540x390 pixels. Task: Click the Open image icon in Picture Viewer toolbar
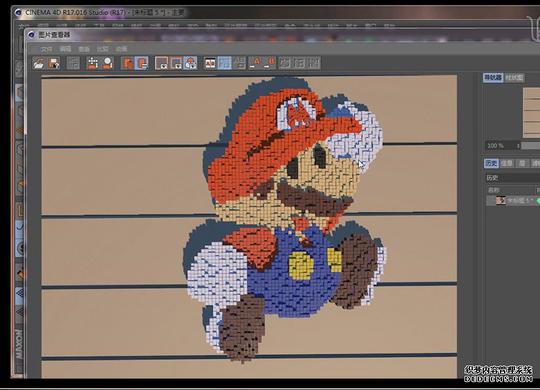(x=39, y=63)
